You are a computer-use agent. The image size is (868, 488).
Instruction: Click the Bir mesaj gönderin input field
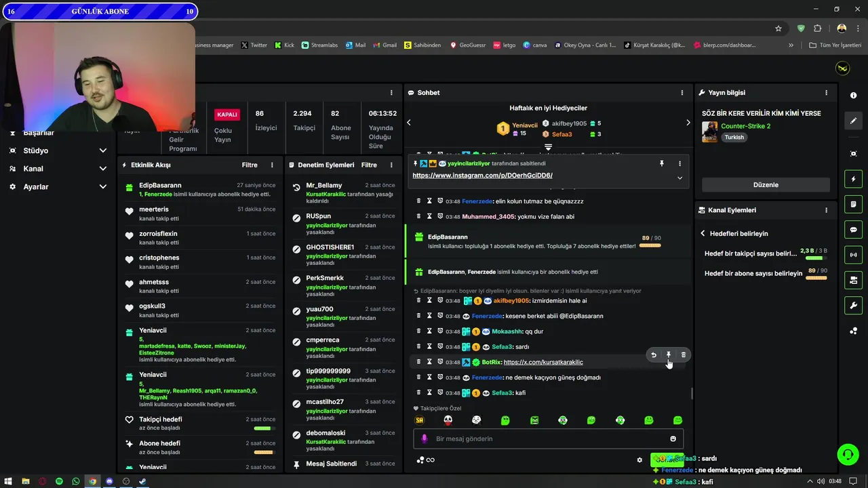tap(549, 439)
